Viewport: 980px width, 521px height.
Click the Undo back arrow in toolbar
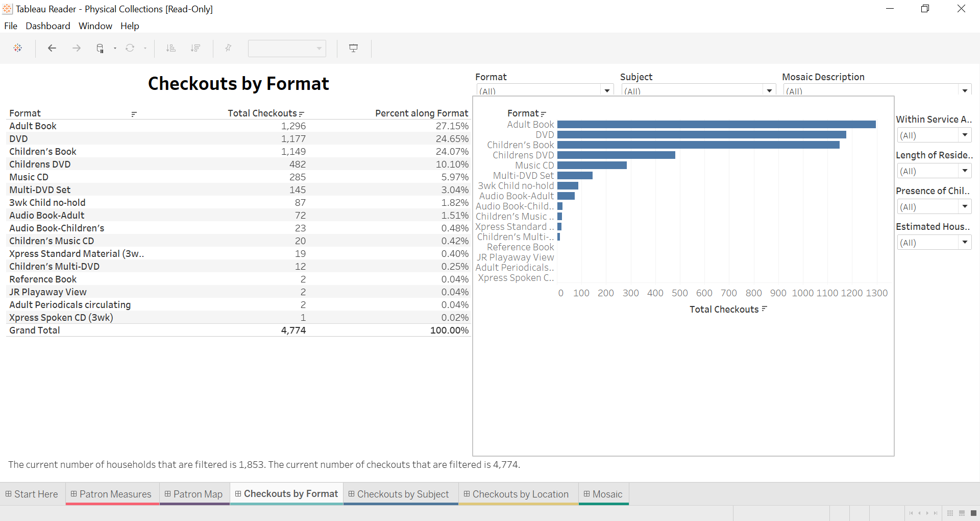(52, 48)
